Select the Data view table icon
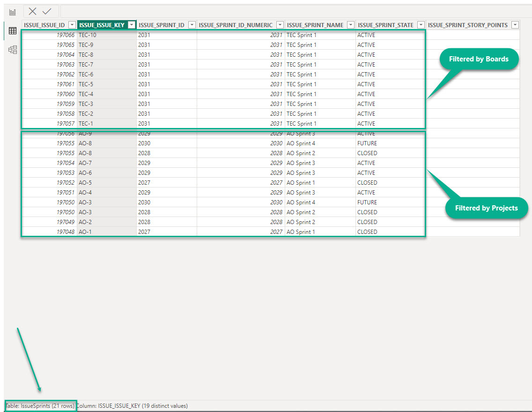 tap(13, 31)
